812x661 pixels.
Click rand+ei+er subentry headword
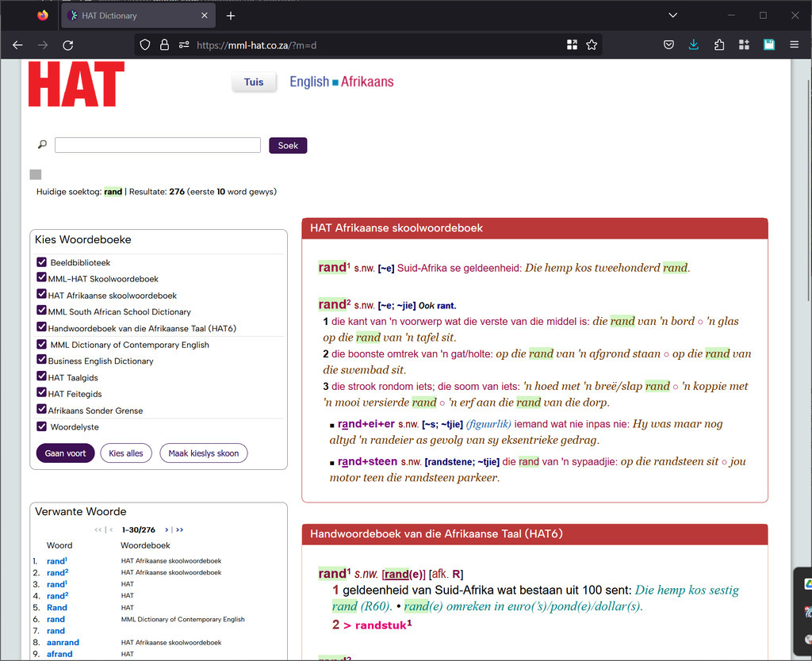pyautogui.click(x=366, y=424)
